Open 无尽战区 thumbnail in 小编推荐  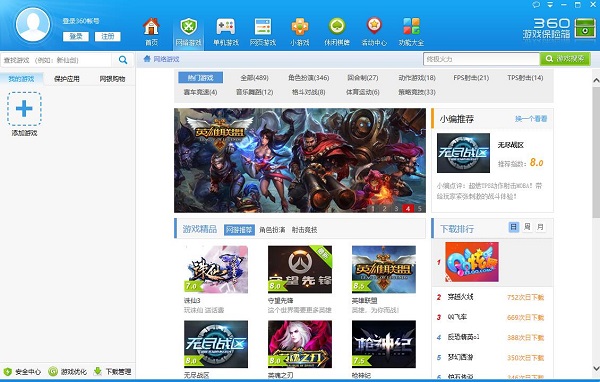pos(463,153)
